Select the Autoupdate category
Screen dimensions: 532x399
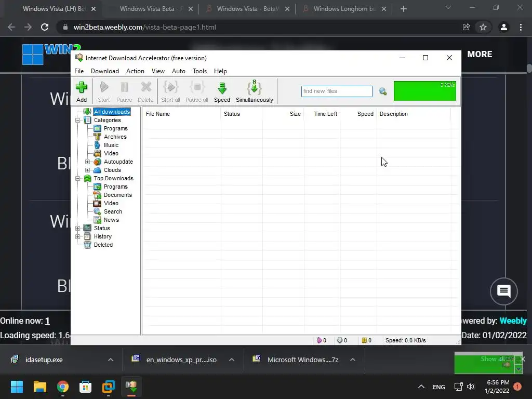pos(118,162)
